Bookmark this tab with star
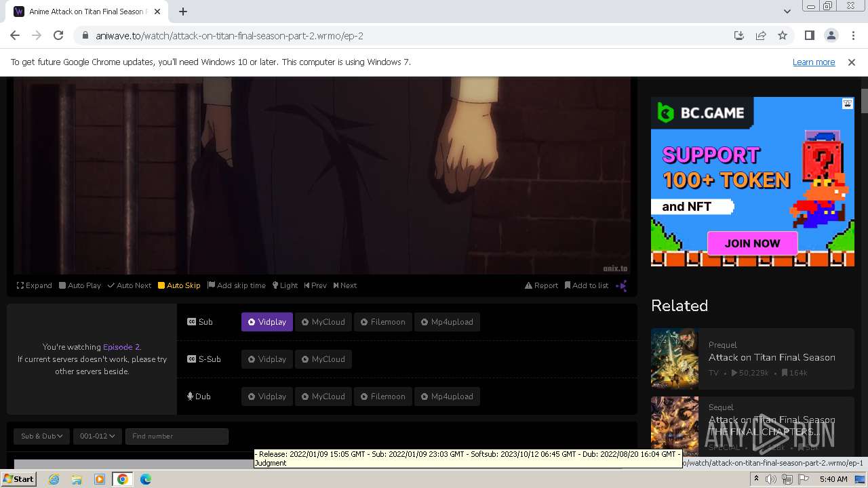Screen dimensions: 868x488 click(783, 36)
